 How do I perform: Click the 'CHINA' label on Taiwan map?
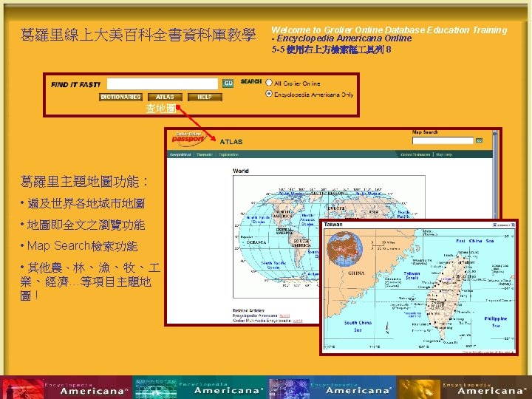click(x=356, y=273)
